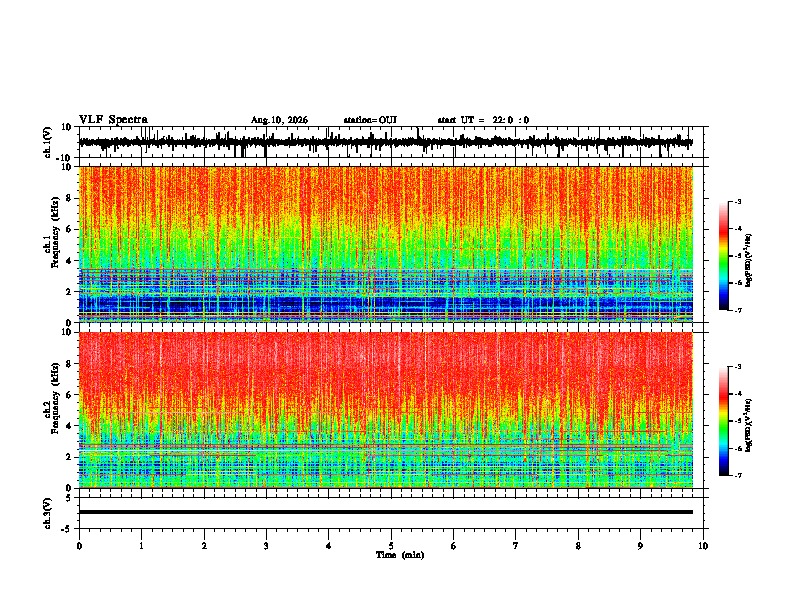This screenshot has height=612, width=792.
Task: Click the ch.1 voltage waveform trace
Action: point(385,142)
